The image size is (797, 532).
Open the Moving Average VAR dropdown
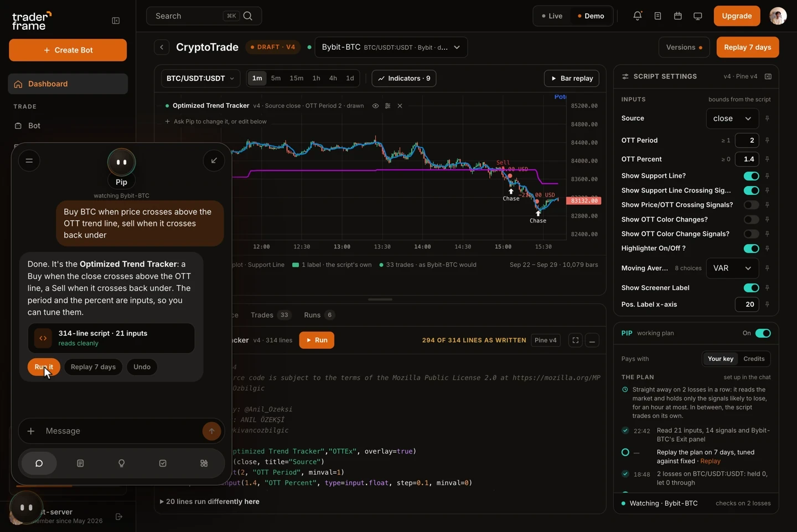click(732, 268)
